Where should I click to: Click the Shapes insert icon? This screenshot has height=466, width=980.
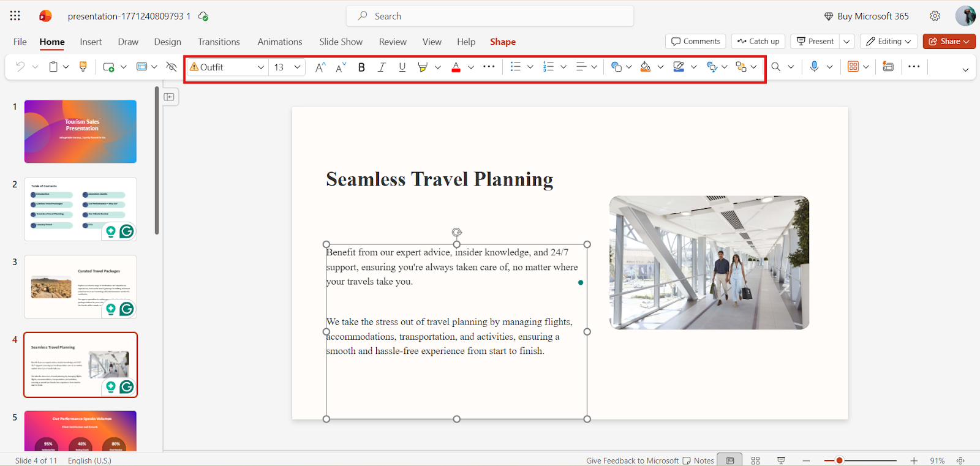[x=616, y=67]
